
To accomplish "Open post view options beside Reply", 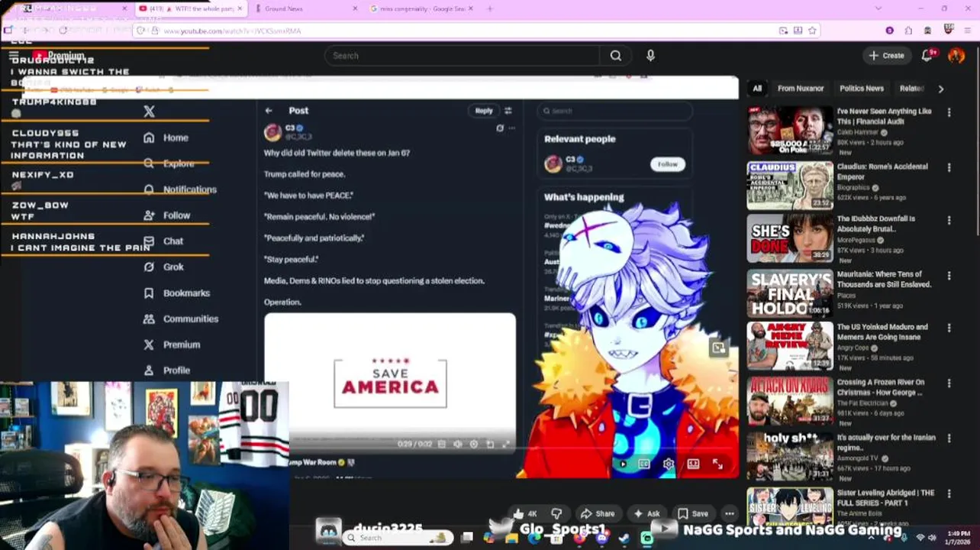I will point(508,111).
